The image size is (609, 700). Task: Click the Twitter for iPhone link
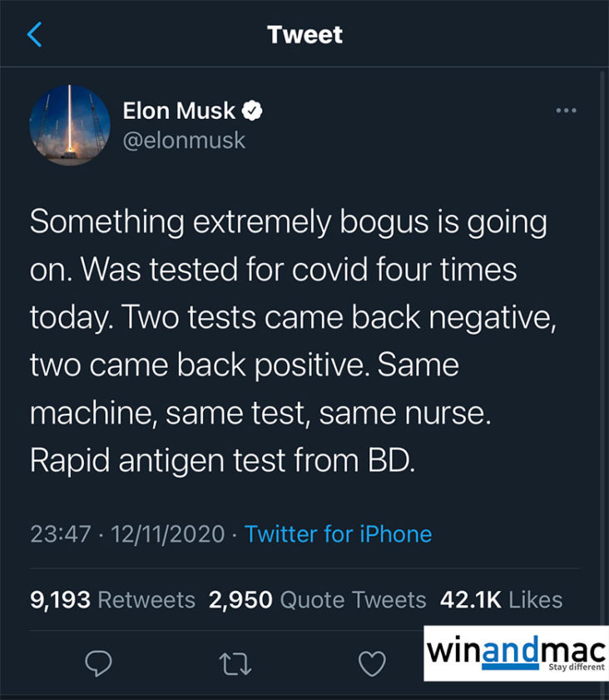pyautogui.click(x=338, y=534)
